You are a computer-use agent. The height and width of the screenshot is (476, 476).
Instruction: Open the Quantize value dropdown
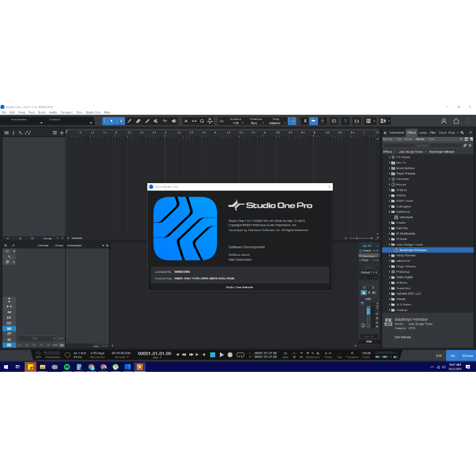(236, 123)
